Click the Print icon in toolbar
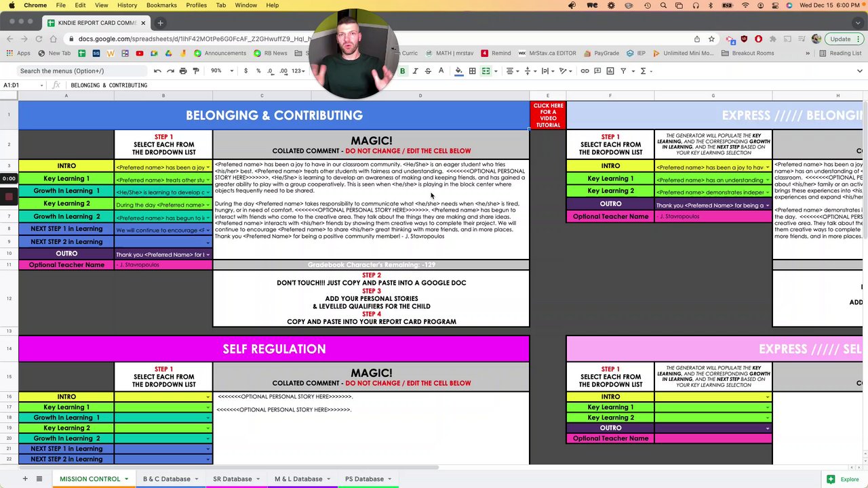868x488 pixels. pos(183,70)
